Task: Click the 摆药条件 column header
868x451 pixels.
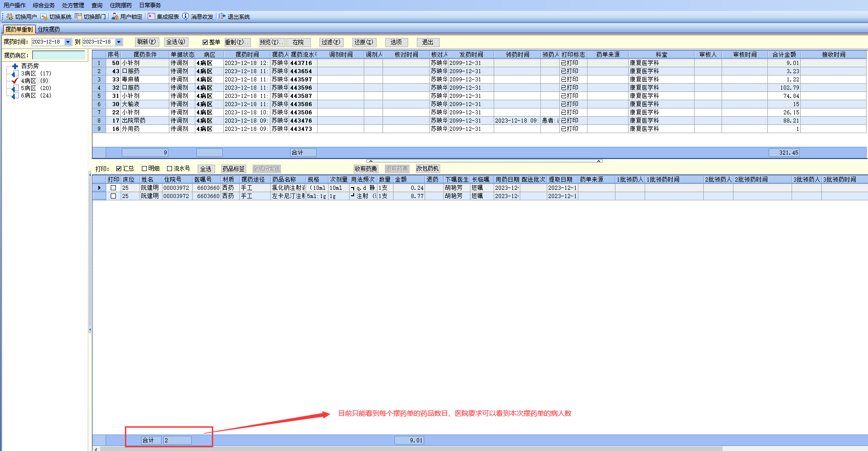Action: [145, 54]
